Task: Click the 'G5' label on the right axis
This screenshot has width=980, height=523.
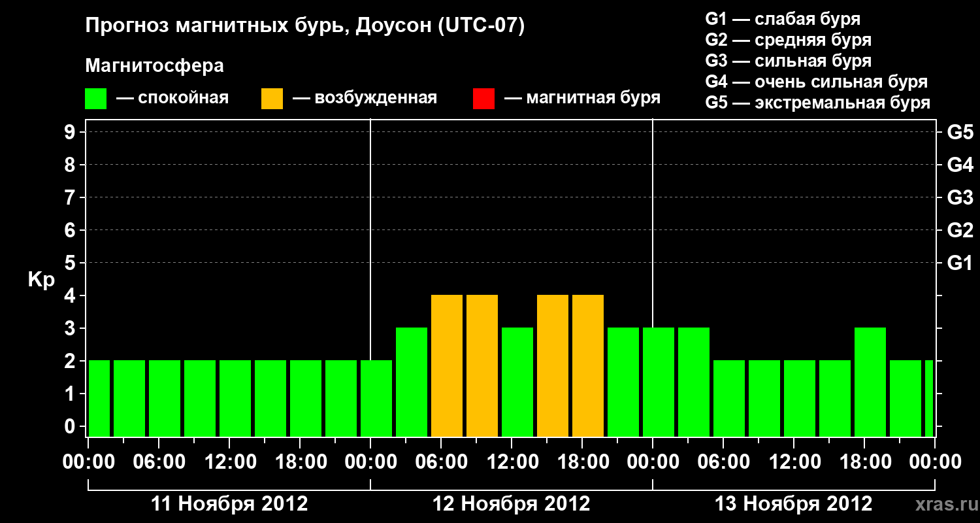Action: click(x=960, y=133)
